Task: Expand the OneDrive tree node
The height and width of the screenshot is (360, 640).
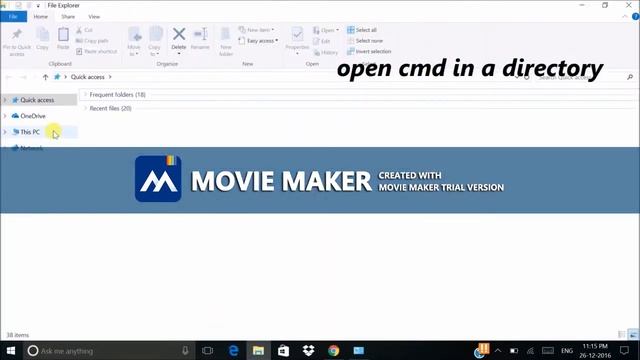Action: coord(5,116)
